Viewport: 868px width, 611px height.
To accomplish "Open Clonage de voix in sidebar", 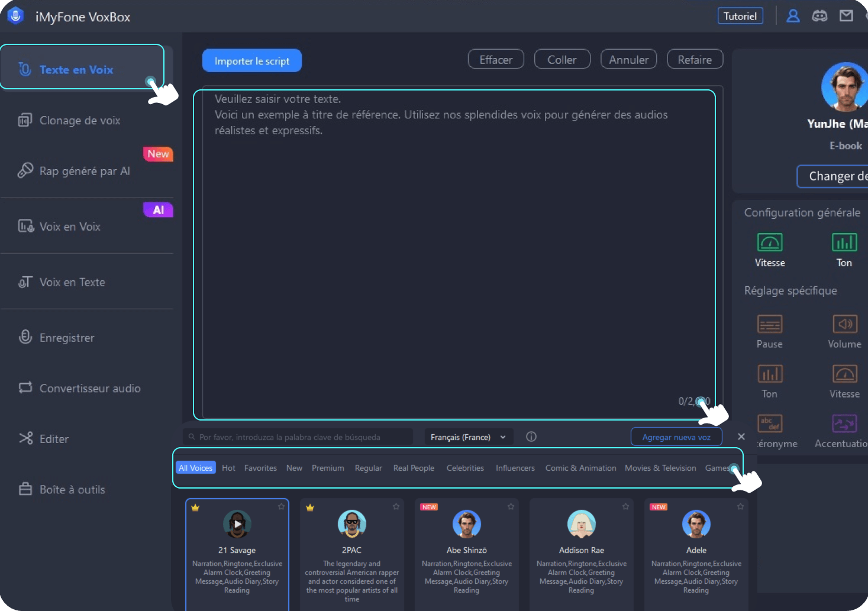I will [80, 121].
